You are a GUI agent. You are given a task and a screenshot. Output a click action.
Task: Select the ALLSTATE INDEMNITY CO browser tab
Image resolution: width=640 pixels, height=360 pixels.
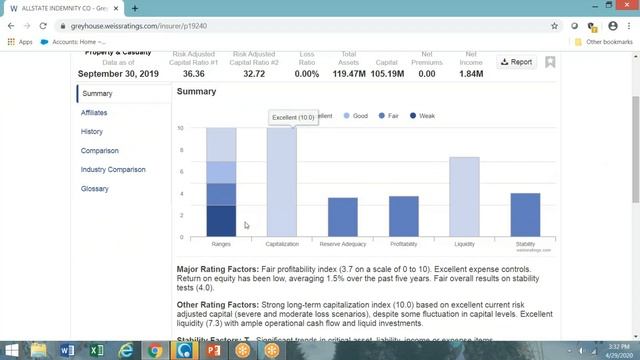coord(63,8)
